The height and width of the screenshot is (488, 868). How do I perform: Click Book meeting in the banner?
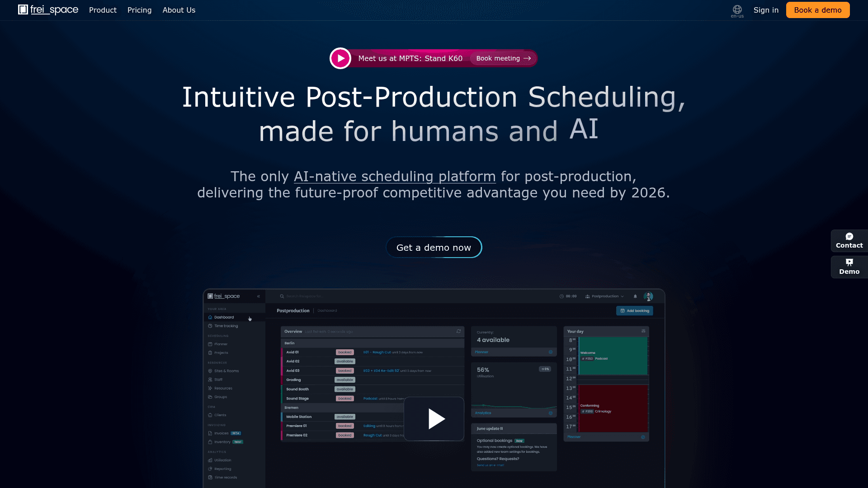click(503, 58)
